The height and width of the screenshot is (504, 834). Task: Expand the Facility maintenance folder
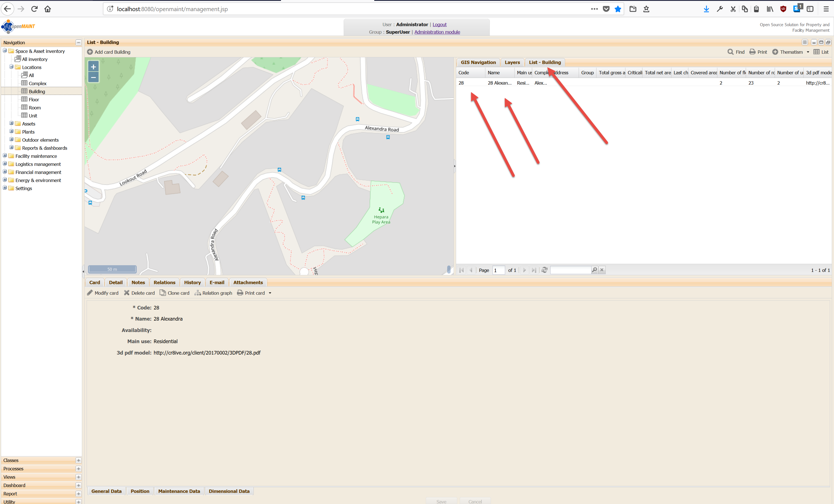(x=5, y=156)
